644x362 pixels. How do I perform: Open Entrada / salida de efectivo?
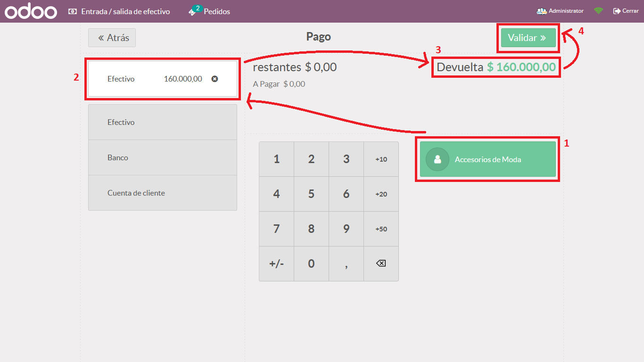(119, 11)
